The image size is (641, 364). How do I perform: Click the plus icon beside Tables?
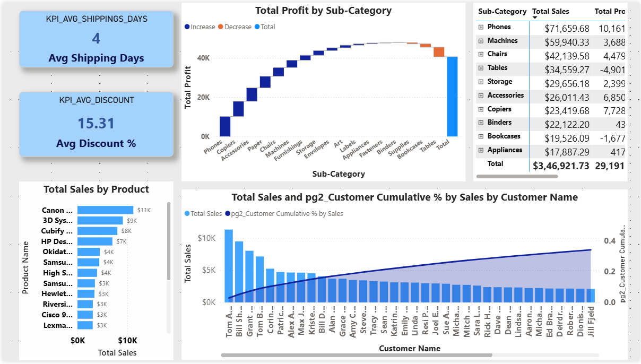click(481, 68)
